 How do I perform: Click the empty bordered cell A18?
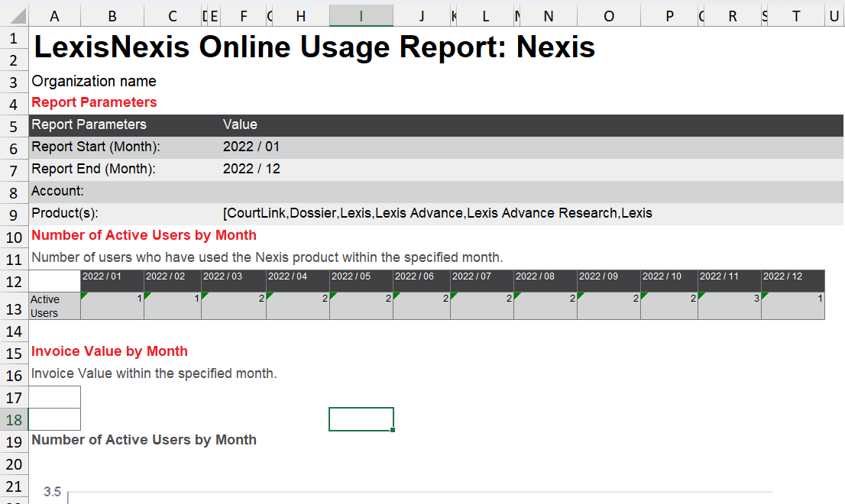(54, 419)
